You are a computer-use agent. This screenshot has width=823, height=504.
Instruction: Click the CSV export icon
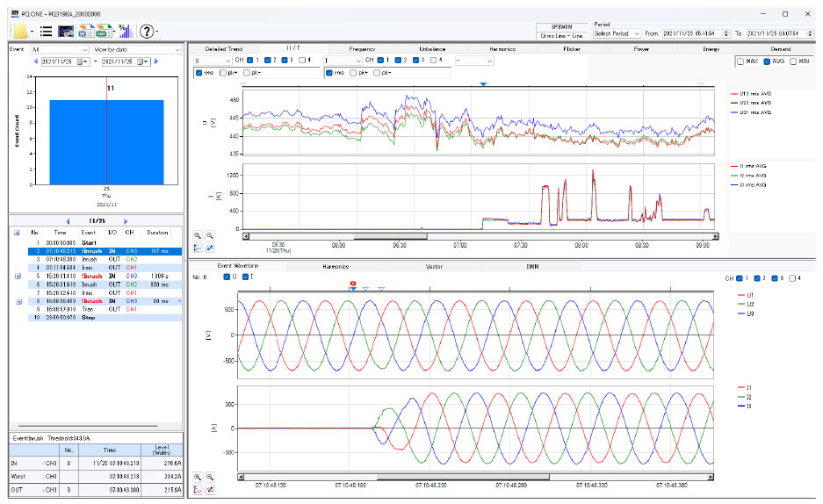(105, 31)
